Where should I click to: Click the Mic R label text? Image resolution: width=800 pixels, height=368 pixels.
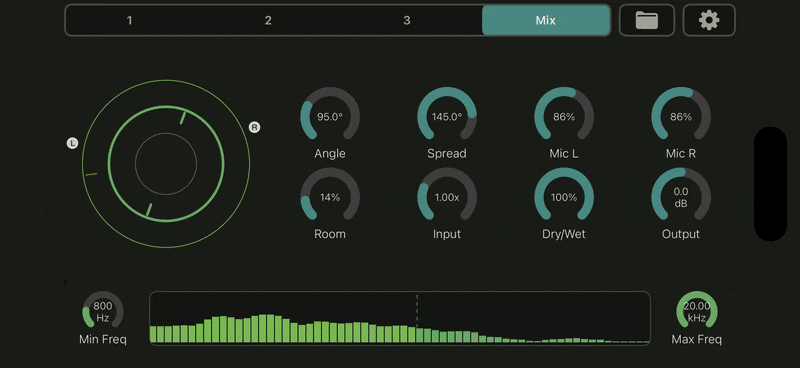coord(681,154)
